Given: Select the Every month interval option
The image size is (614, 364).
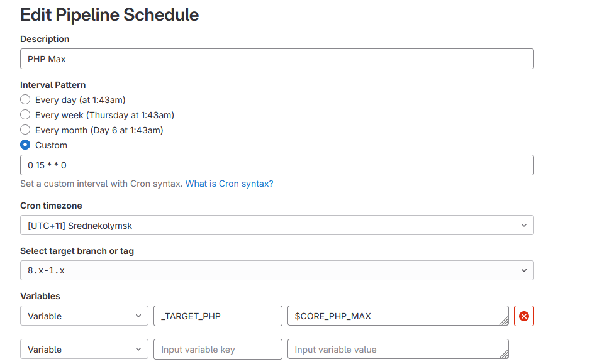Looking at the screenshot, I should click(x=25, y=130).
